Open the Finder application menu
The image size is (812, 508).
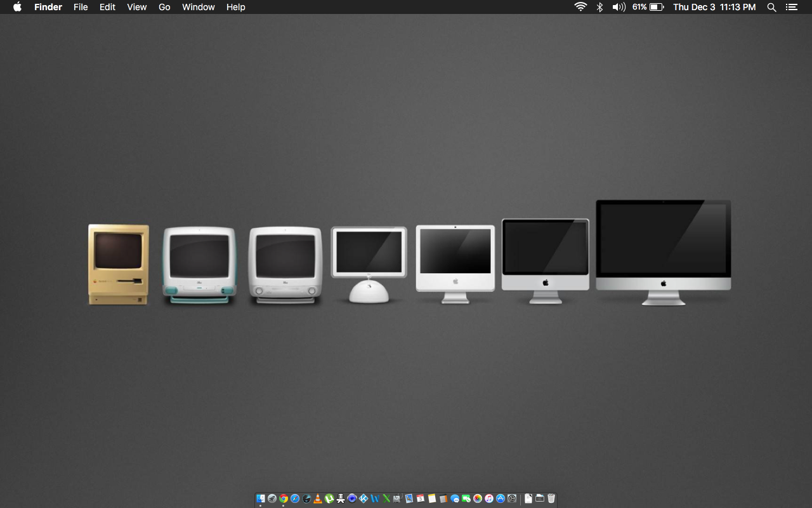tap(48, 7)
